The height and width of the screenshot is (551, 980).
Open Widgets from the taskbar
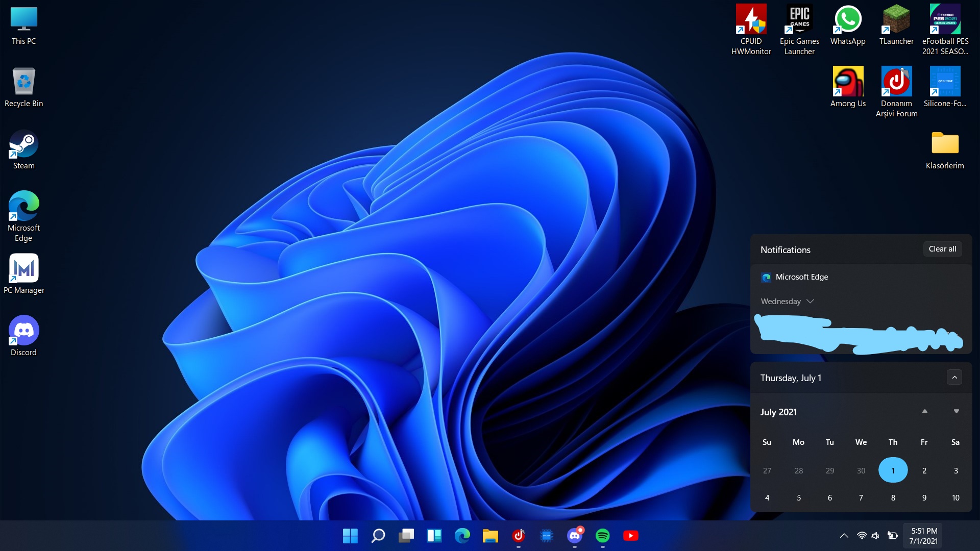[434, 536]
